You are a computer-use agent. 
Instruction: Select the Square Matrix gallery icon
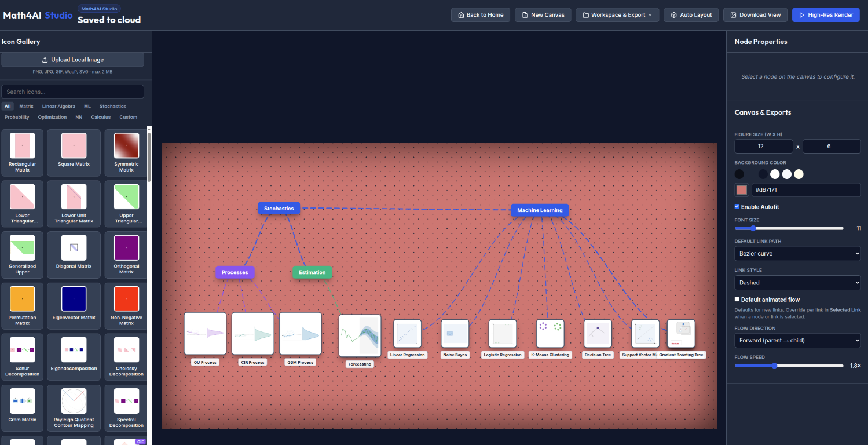tap(74, 152)
